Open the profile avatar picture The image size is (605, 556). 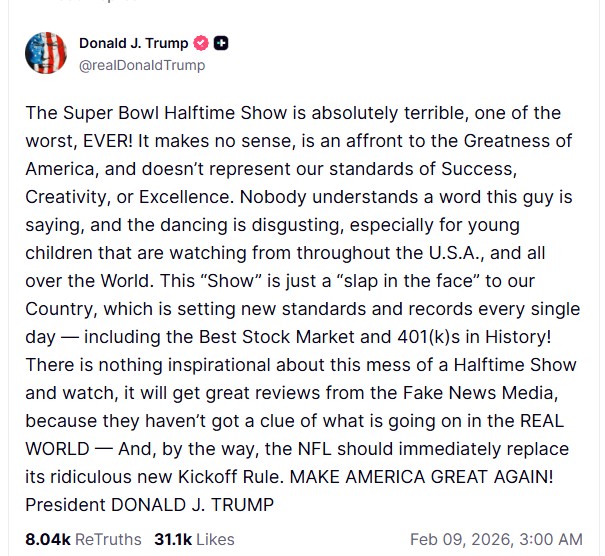pos(45,54)
